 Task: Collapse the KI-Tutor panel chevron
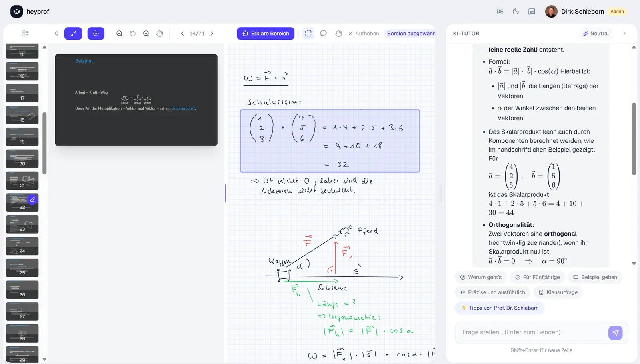click(624, 33)
